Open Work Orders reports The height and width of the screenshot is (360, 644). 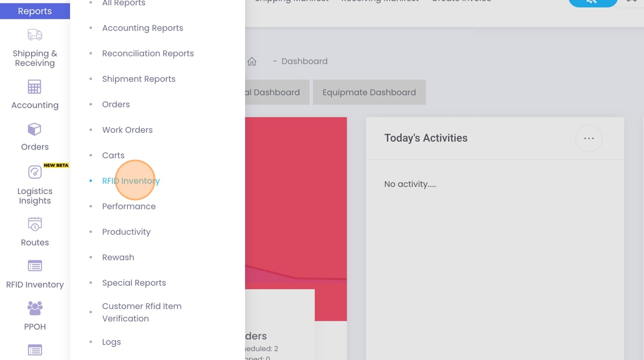tap(127, 130)
